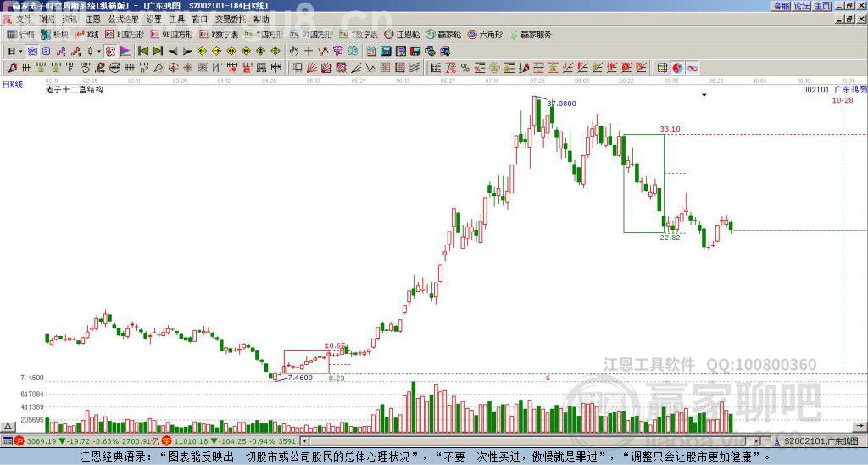
Task: Select the zigzag wave line tool
Action: (x=370, y=68)
